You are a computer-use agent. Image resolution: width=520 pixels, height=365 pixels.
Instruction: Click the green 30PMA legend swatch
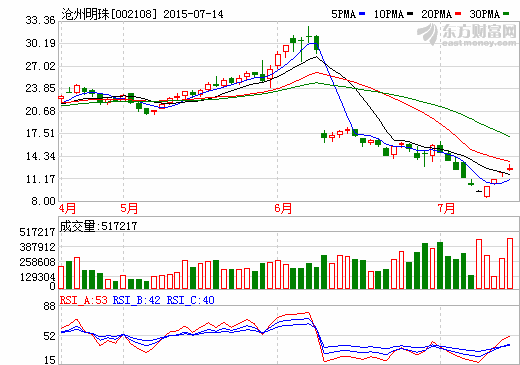click(506, 14)
